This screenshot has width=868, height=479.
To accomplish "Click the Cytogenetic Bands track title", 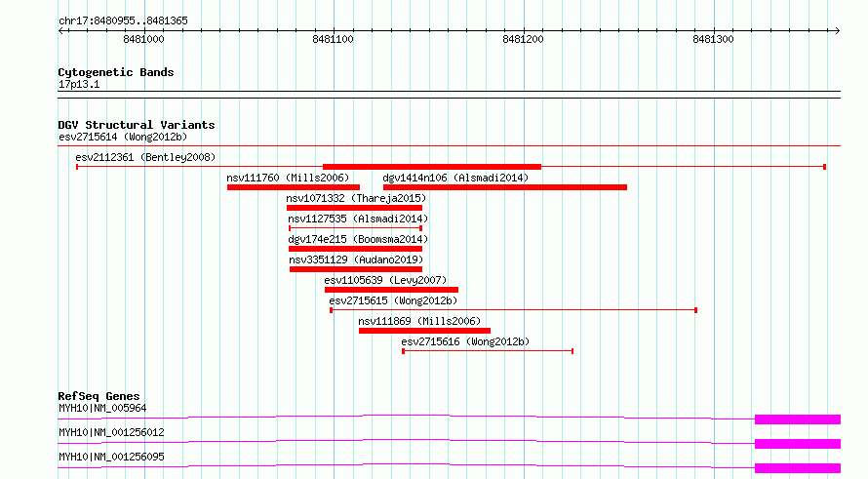I will click(116, 72).
